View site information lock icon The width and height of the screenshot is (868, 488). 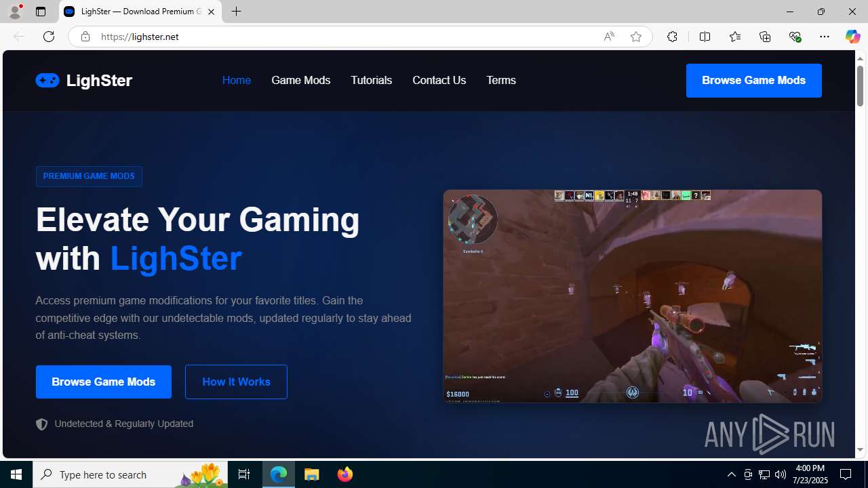(x=85, y=37)
